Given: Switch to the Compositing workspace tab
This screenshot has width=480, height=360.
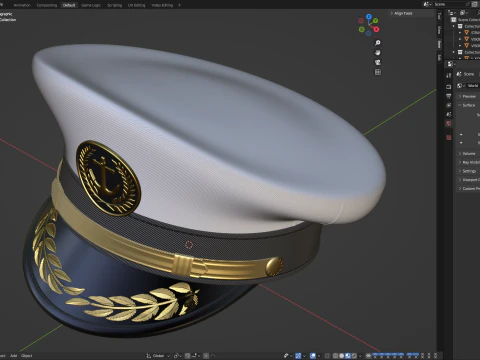Looking at the screenshot, I should 47,5.
